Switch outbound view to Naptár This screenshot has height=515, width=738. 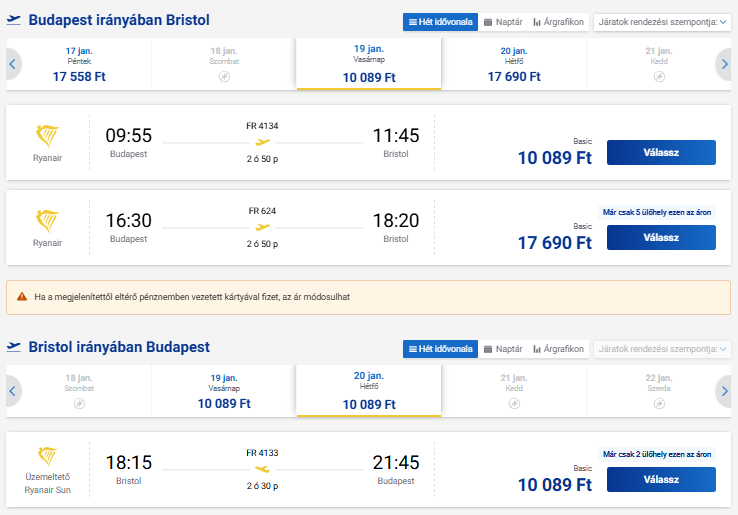(x=503, y=22)
